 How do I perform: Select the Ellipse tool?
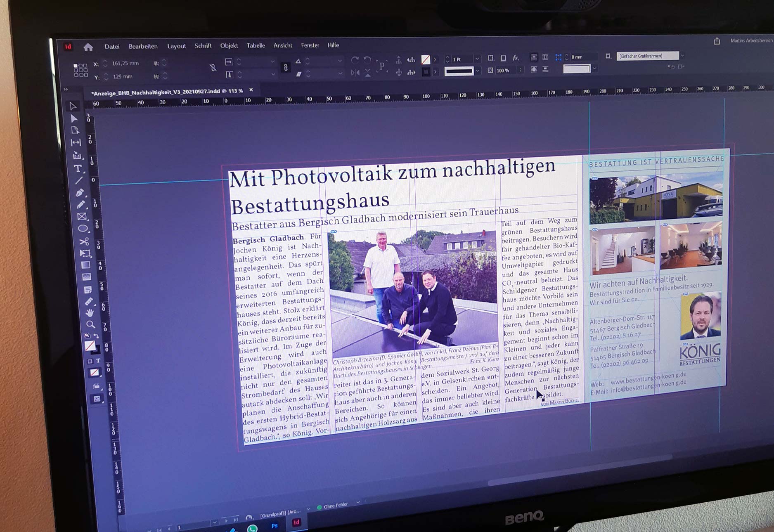click(83, 229)
